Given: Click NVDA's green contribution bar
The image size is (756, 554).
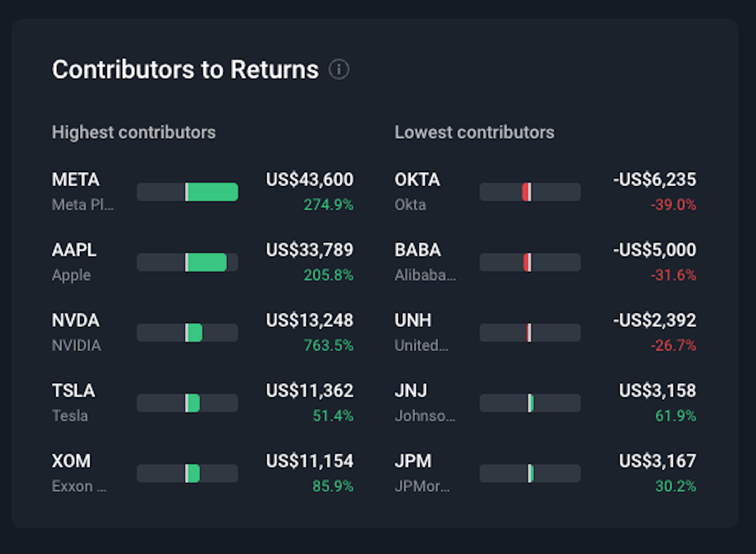Looking at the screenshot, I should coord(194,333).
